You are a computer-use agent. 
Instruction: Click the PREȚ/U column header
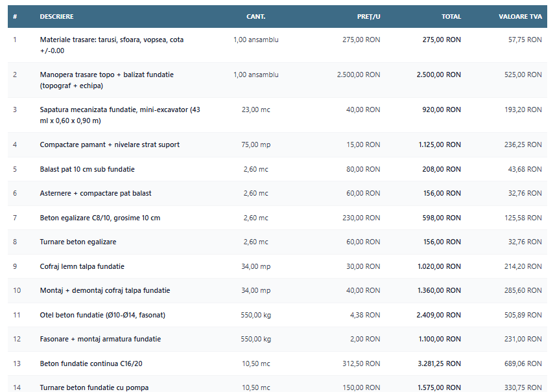tap(368, 17)
